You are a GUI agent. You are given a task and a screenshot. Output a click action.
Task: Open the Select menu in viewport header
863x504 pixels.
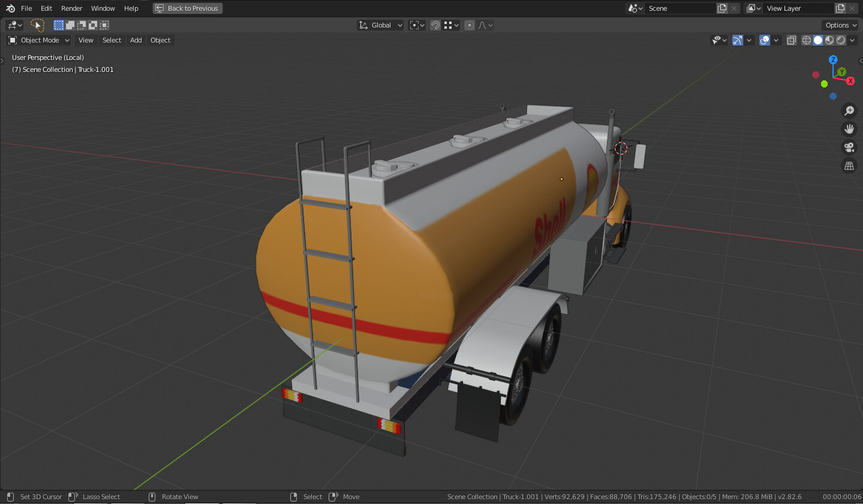[x=112, y=40]
